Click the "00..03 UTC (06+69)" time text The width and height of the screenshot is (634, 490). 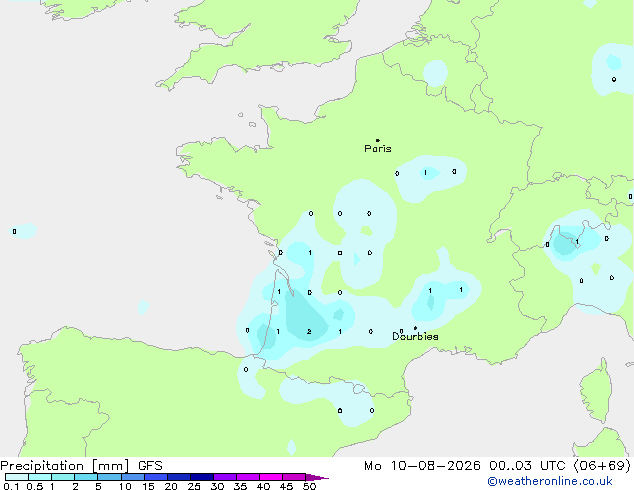560,466
